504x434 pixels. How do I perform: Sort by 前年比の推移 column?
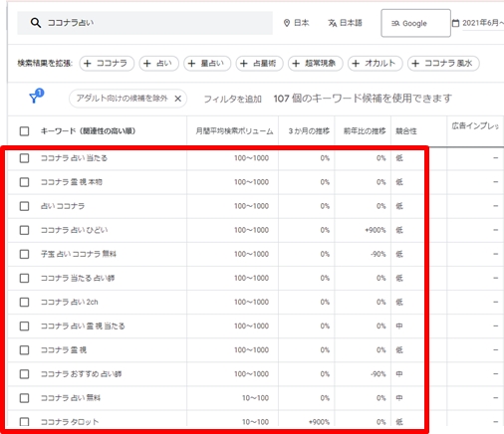(x=365, y=131)
